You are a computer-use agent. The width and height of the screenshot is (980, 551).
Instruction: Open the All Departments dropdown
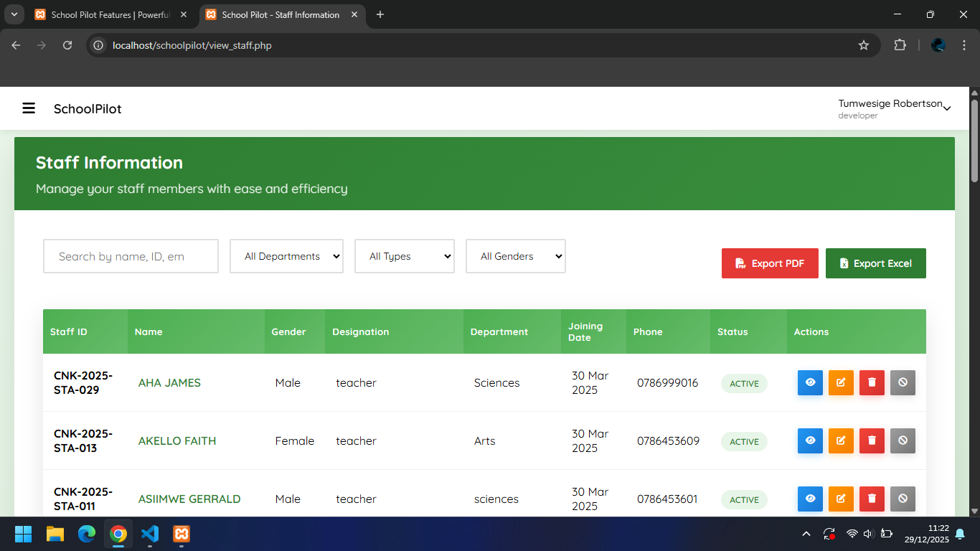coord(286,256)
